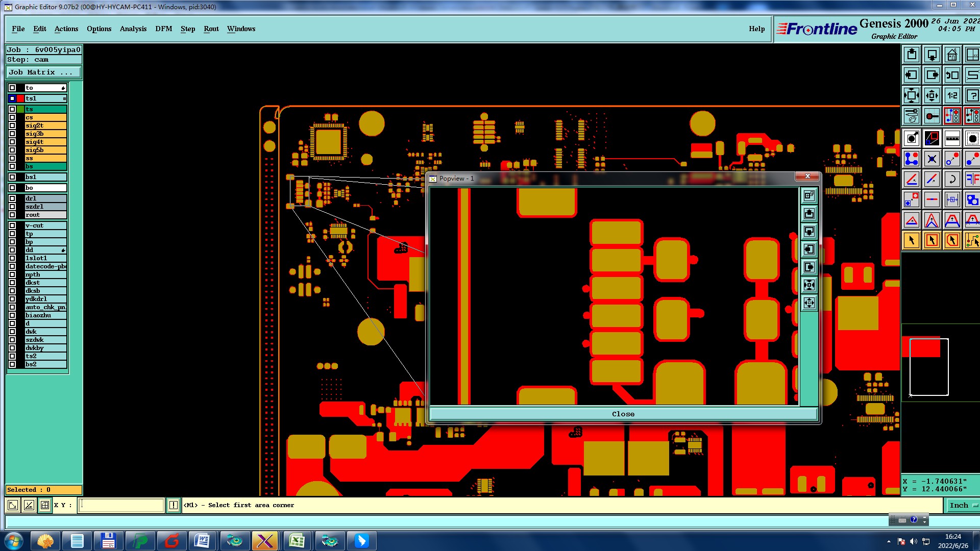
Task: Click the question mark help icon in toolbar
Action: click(x=972, y=95)
